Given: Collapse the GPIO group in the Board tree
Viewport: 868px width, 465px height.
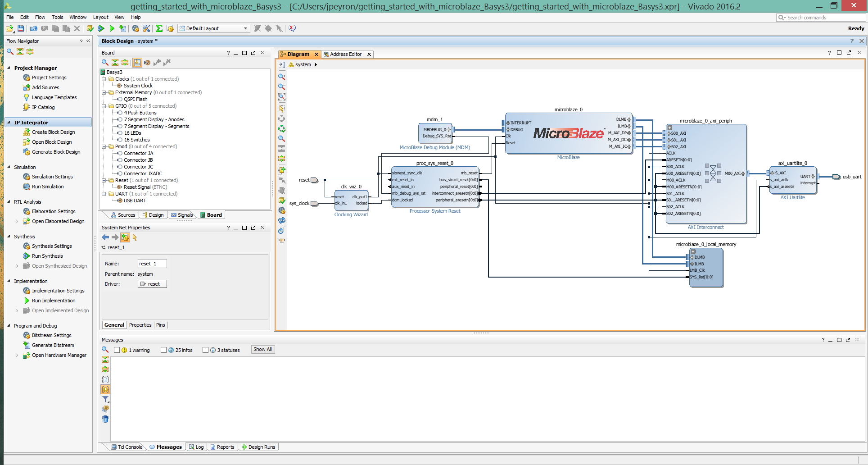Looking at the screenshot, I should click(104, 106).
